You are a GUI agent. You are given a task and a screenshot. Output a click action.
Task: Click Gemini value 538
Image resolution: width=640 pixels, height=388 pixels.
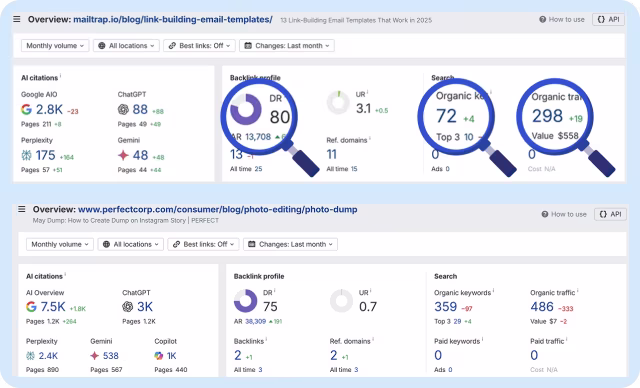point(111,356)
